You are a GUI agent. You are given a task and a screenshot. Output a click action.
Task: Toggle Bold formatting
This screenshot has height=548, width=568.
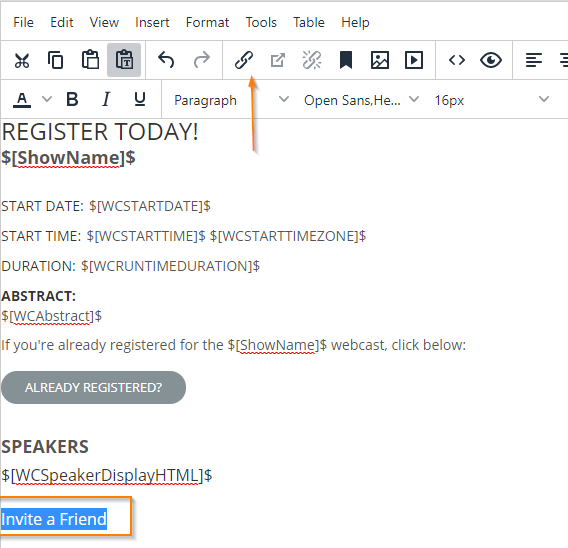[x=72, y=99]
